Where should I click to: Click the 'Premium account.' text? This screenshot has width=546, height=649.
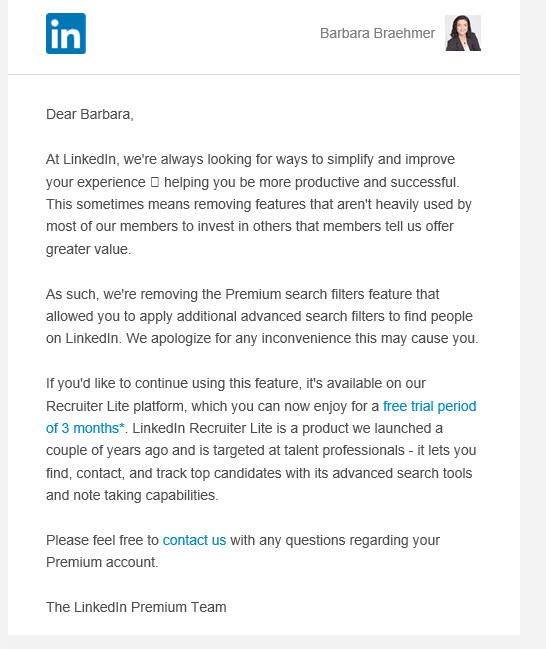tap(102, 562)
